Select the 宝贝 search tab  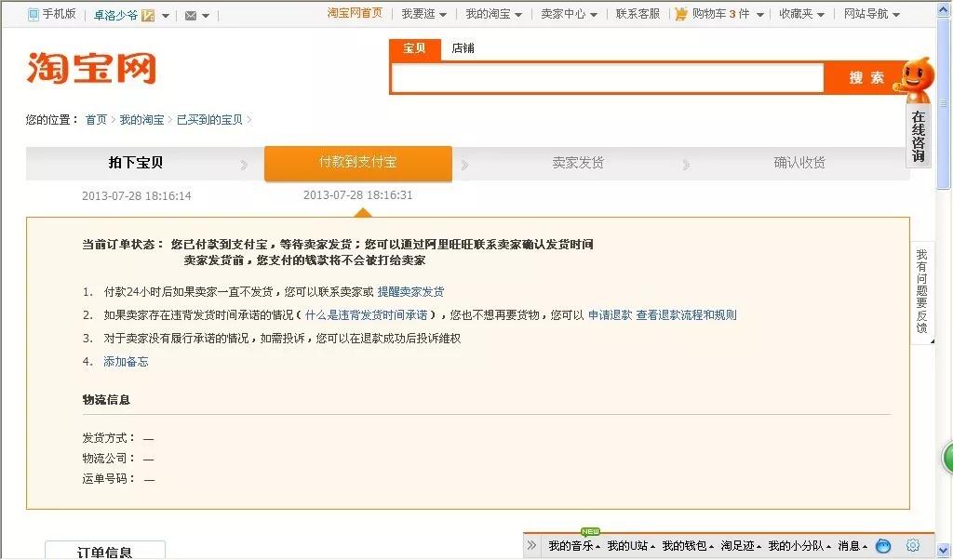coord(414,48)
